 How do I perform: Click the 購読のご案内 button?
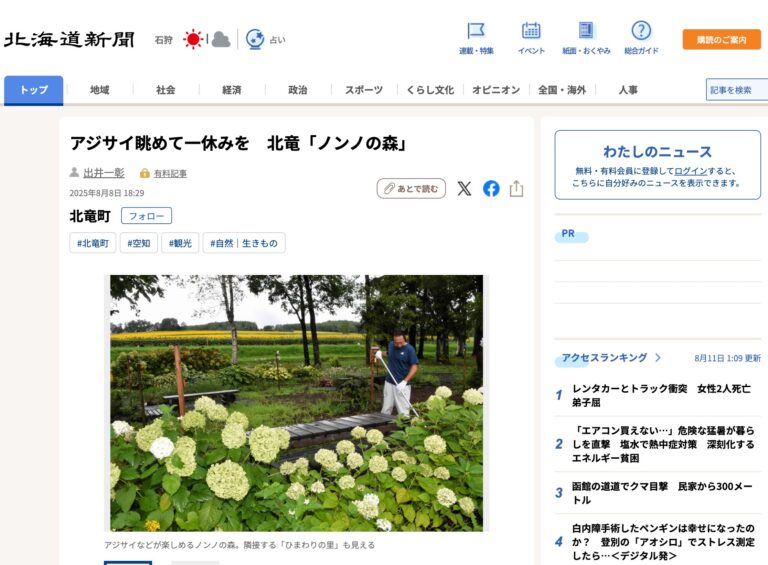pyautogui.click(x=721, y=39)
